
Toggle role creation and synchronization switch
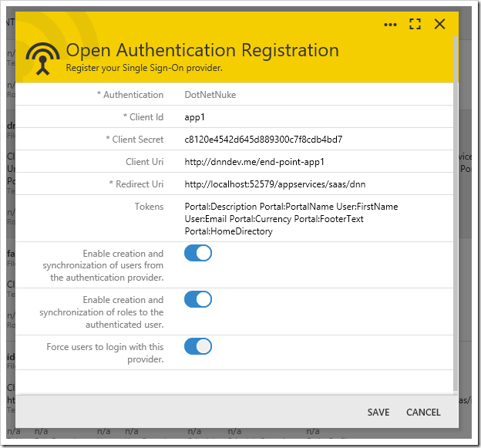pos(198,299)
